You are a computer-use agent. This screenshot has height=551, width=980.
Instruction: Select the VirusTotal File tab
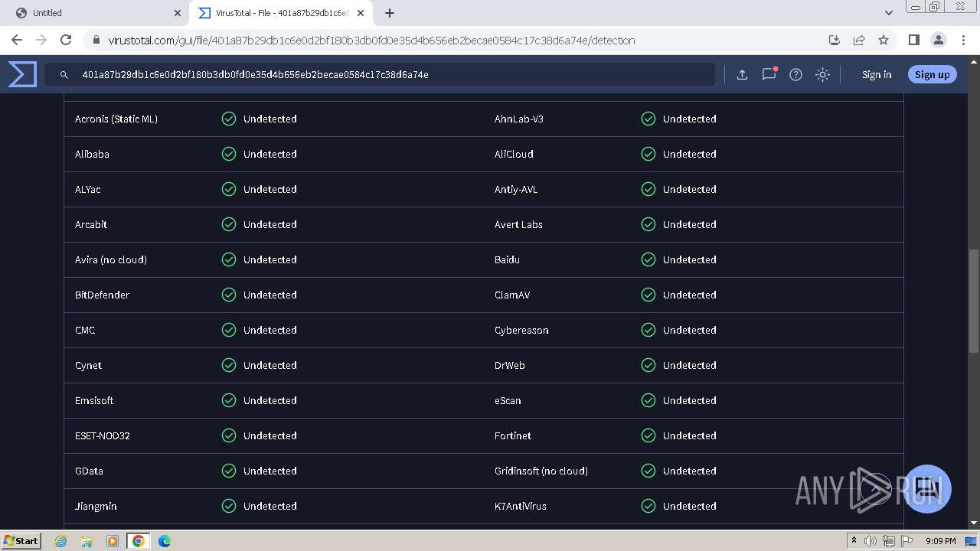[x=281, y=13]
